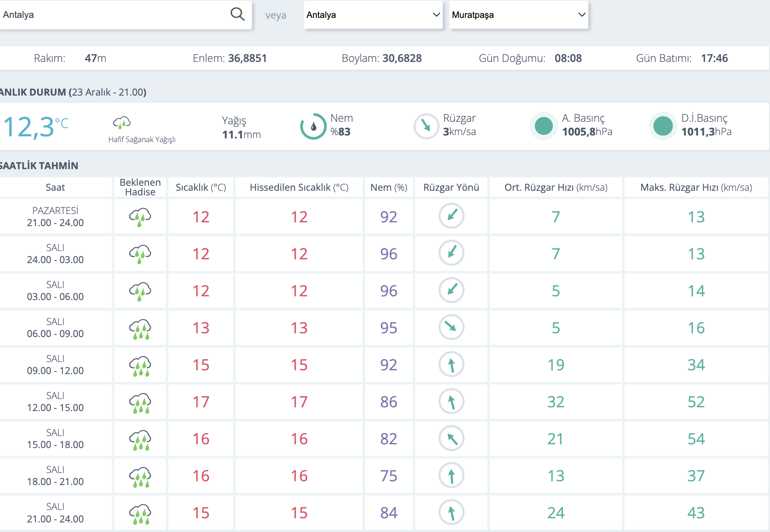Click weather icon for Salı 15.00 - 18.00
The image size is (770, 532).
point(140,440)
